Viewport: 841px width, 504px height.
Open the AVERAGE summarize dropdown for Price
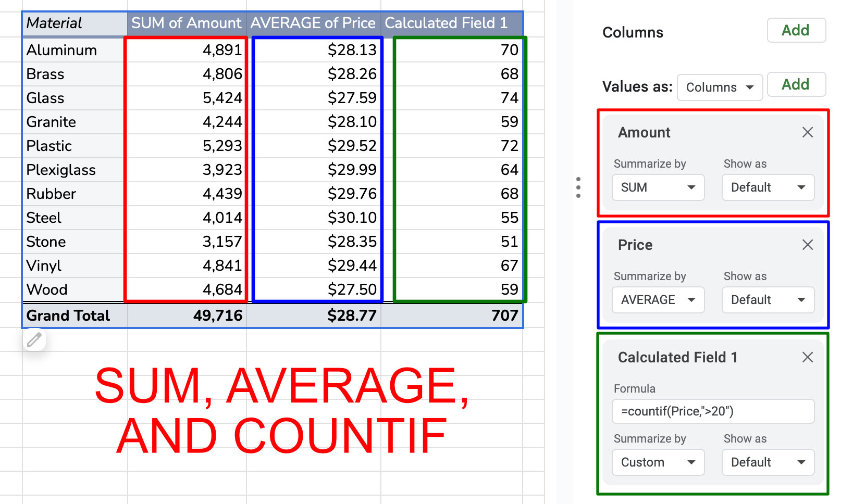coord(658,299)
